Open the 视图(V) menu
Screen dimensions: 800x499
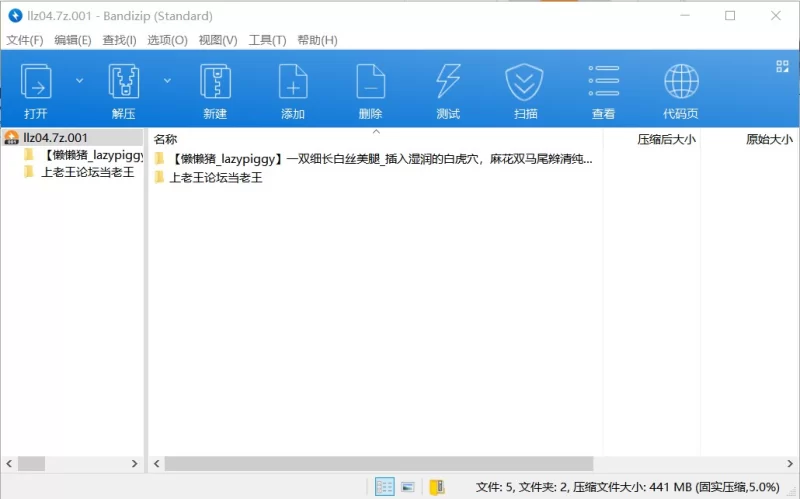[x=218, y=40]
